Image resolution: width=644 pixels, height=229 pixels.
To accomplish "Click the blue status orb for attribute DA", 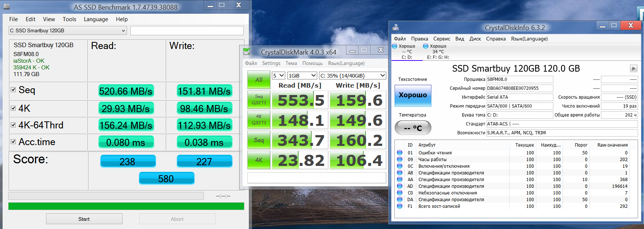I will point(400,199).
